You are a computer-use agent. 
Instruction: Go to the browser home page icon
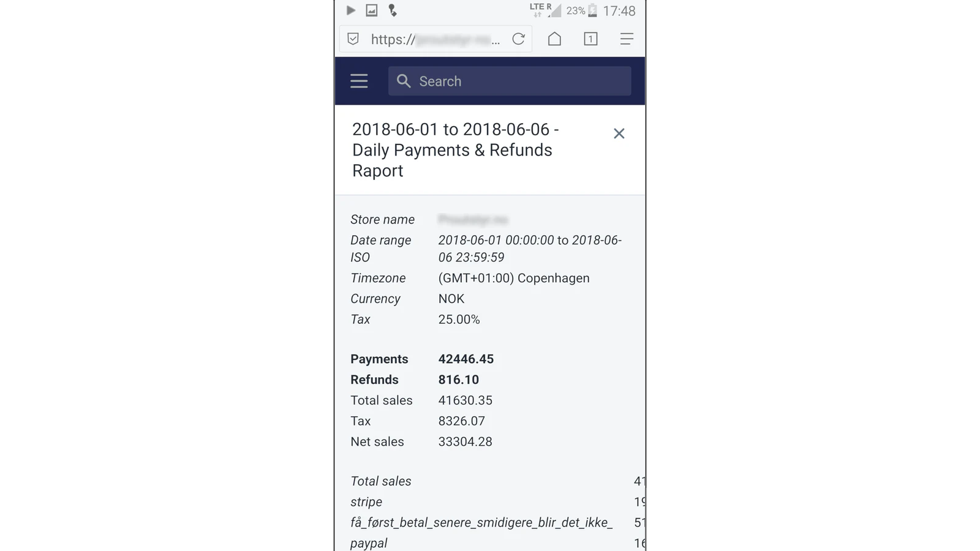coord(554,39)
